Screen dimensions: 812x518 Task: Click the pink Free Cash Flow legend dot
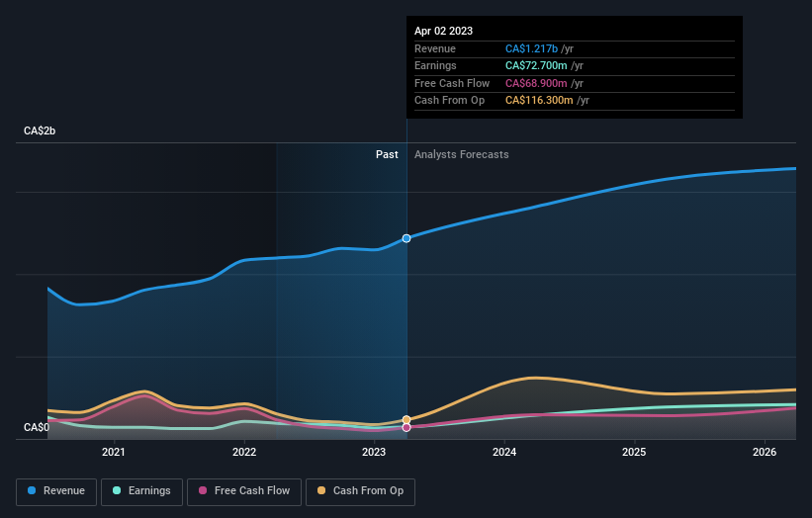tap(203, 490)
